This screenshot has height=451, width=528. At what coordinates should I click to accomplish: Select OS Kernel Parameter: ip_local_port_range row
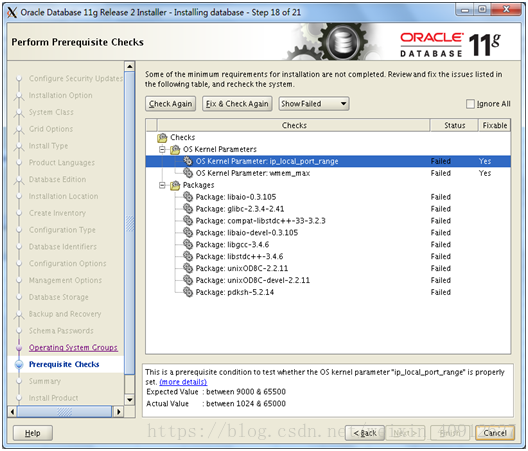(328, 161)
